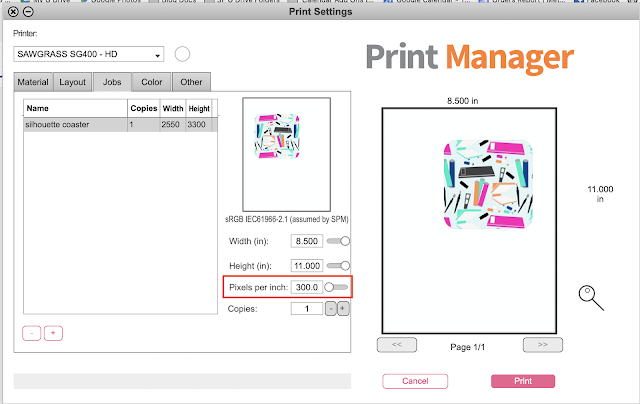Click the 2550 width cell
This screenshot has height=404, width=640.
point(171,124)
